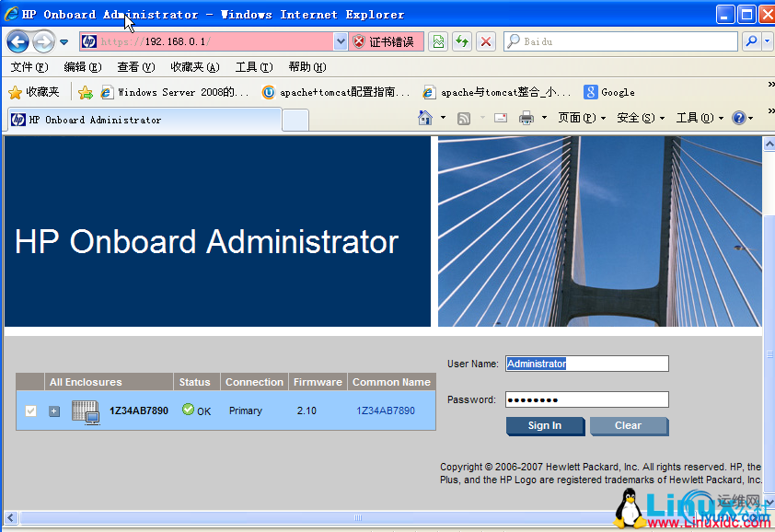Click the Password input field
The height and width of the screenshot is (532, 775).
587,399
